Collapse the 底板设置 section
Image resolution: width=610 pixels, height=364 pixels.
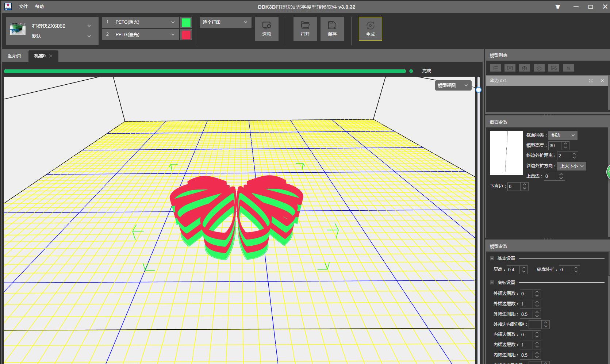(492, 283)
